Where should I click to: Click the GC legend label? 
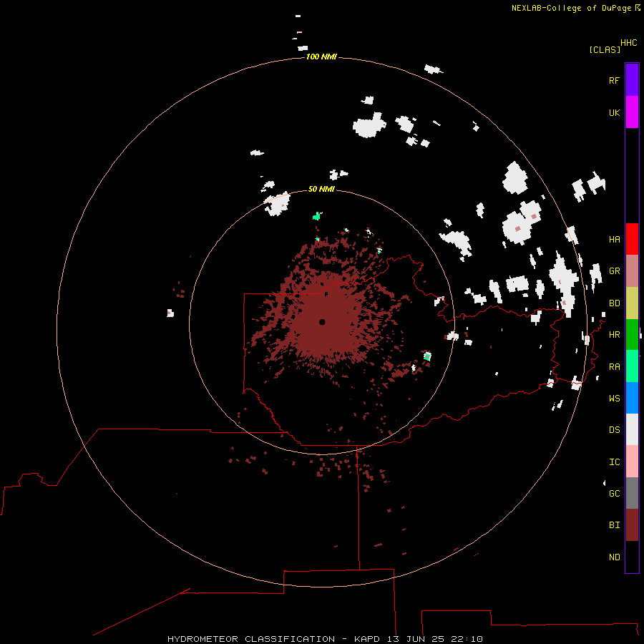coord(614,493)
